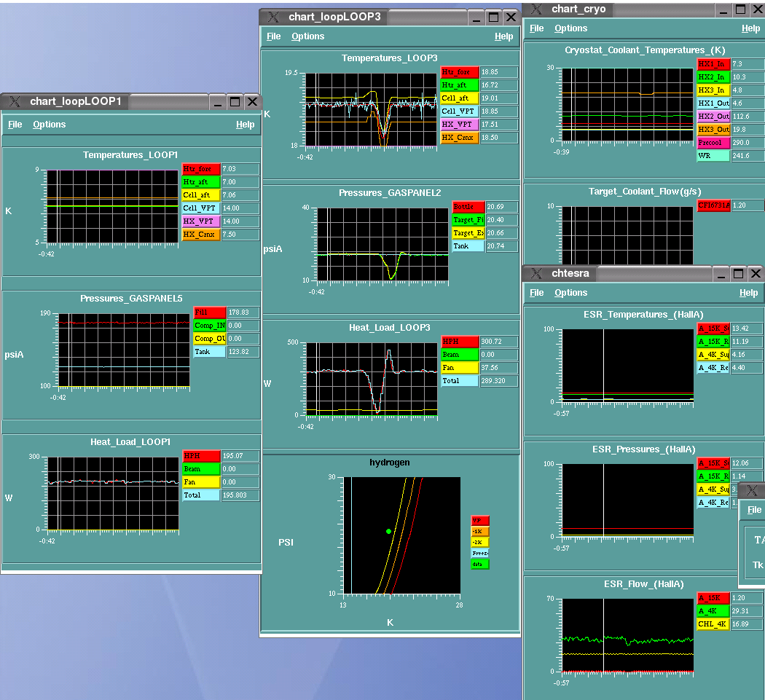Open Help menu in chart_cryo window
This screenshot has width=765, height=700.
750,28
